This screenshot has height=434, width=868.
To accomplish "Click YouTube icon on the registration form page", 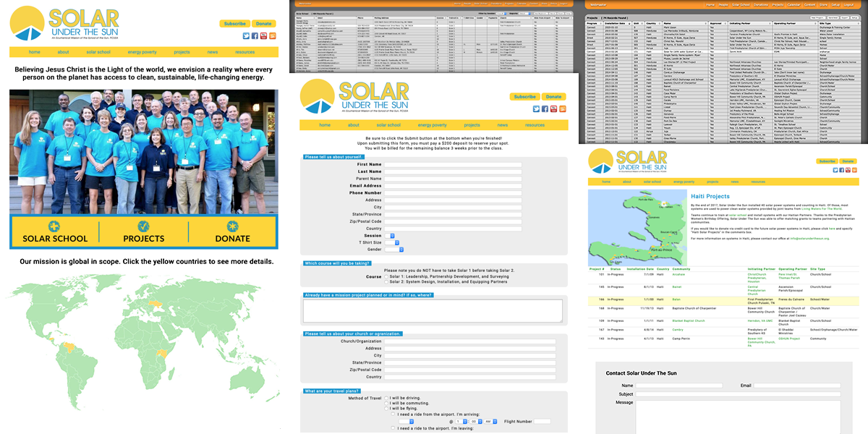I will click(553, 109).
